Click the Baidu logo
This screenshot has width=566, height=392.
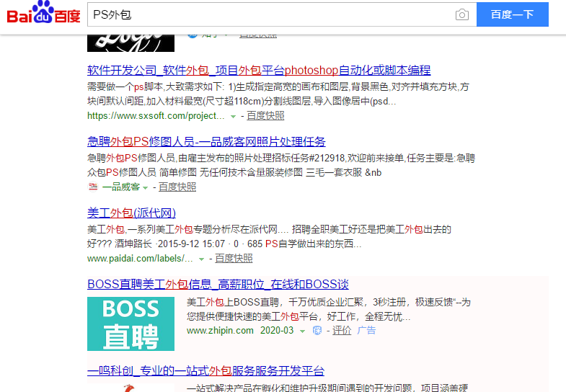(43, 13)
